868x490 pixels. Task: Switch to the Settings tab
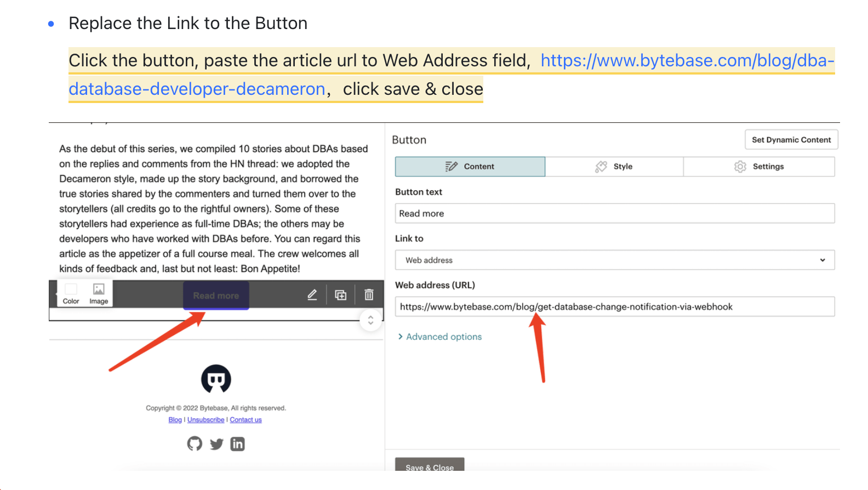759,167
